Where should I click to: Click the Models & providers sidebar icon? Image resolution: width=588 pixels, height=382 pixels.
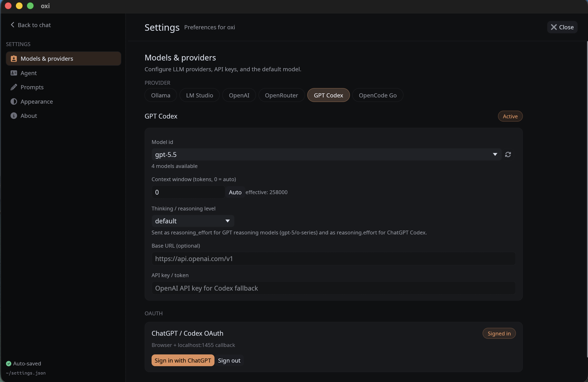coord(14,59)
